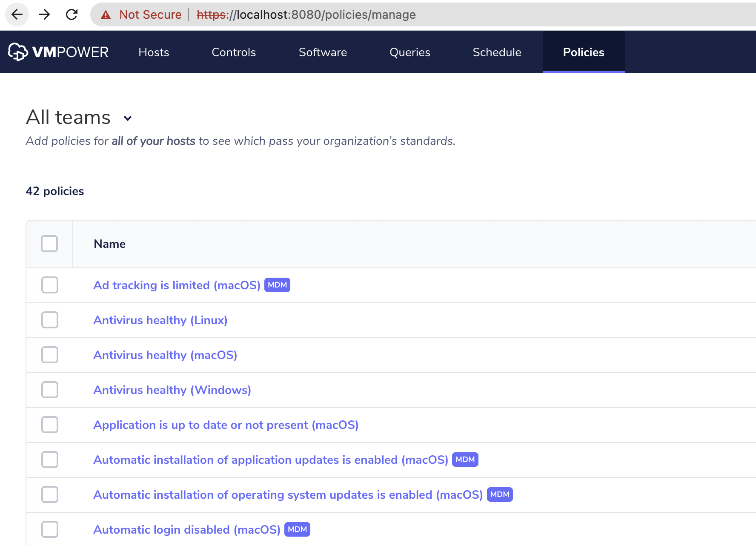Click the browser address bar URL

[x=306, y=14]
